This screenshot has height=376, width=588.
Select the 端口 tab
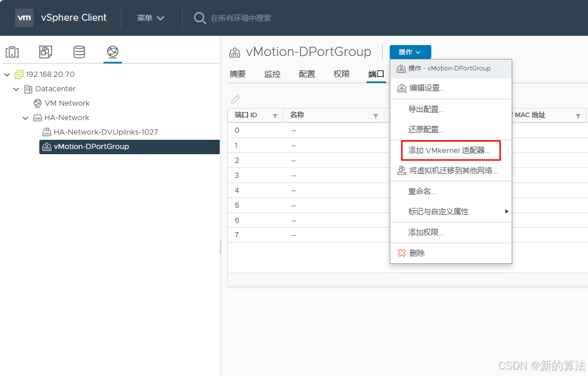coord(376,74)
